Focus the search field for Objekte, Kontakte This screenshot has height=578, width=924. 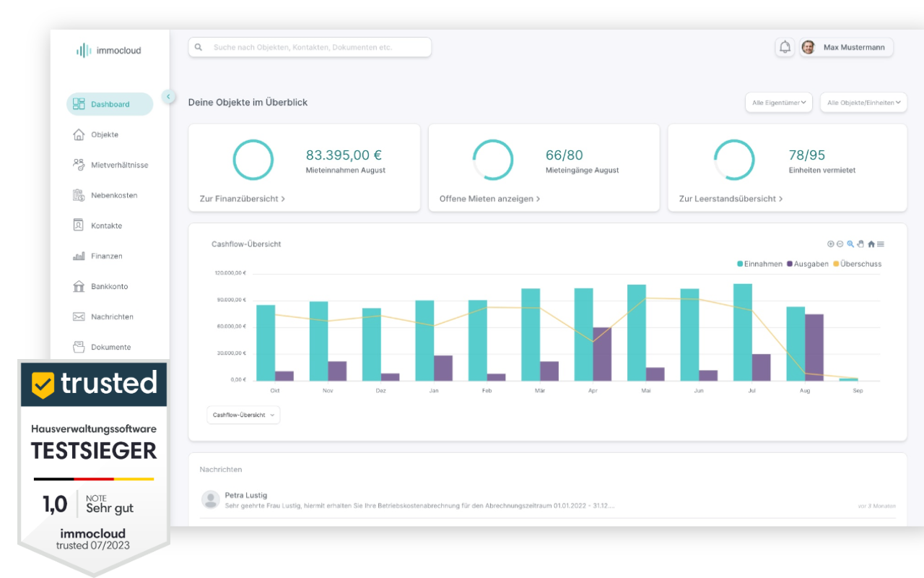310,47
